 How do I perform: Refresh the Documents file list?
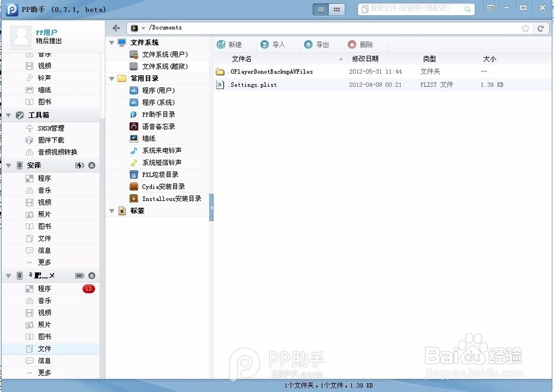[541, 28]
